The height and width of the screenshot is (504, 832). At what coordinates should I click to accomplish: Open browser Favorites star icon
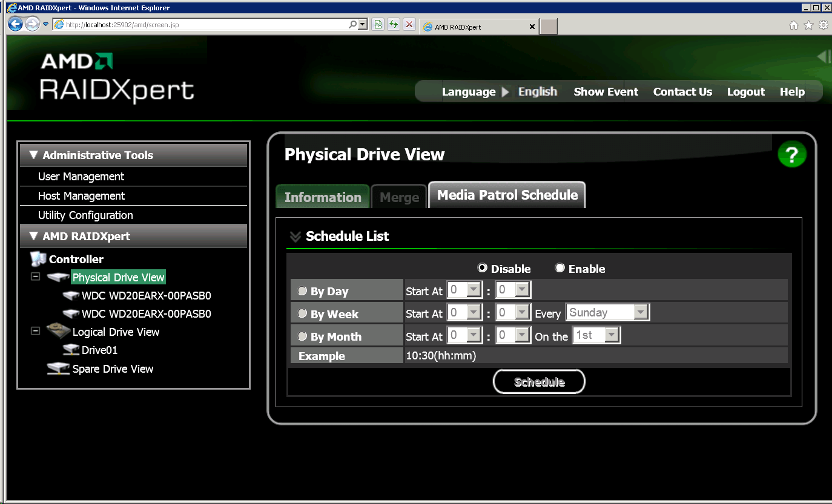click(x=808, y=25)
